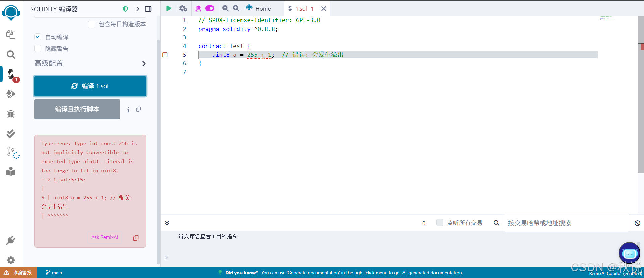Click the Ask RemixAI button

click(105, 237)
